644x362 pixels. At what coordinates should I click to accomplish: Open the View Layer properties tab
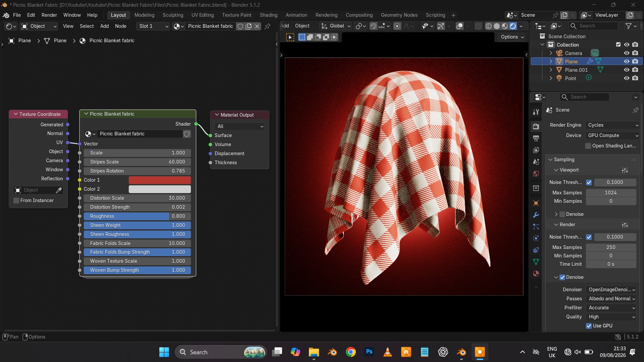point(536,150)
